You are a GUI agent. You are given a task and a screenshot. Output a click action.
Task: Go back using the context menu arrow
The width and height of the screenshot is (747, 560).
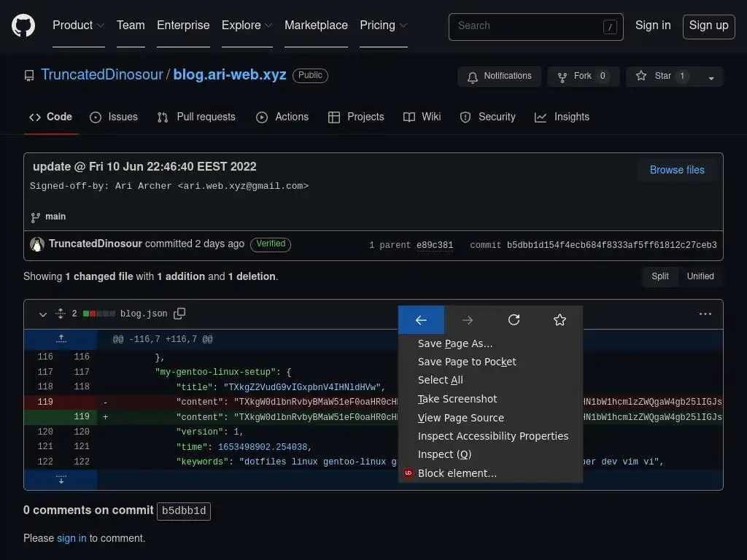pyautogui.click(x=421, y=320)
